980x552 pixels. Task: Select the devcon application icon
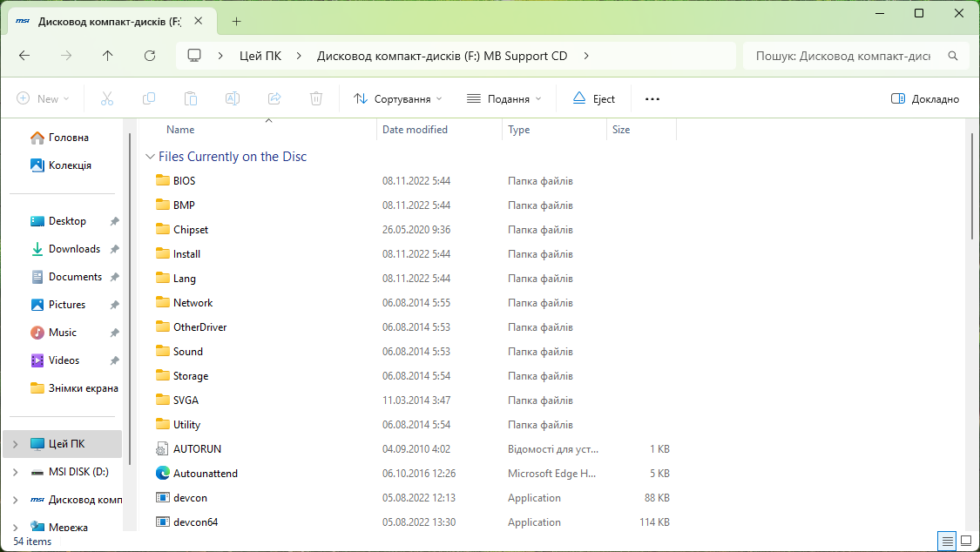coord(163,498)
